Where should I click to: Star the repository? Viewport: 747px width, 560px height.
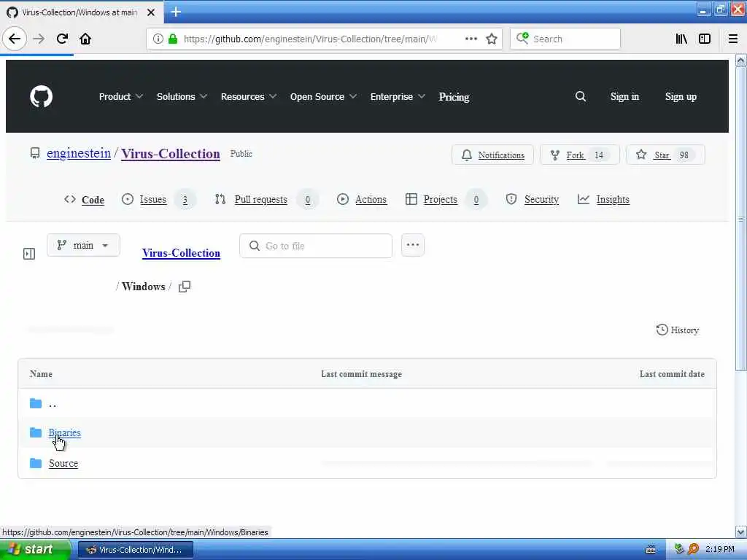665,155
